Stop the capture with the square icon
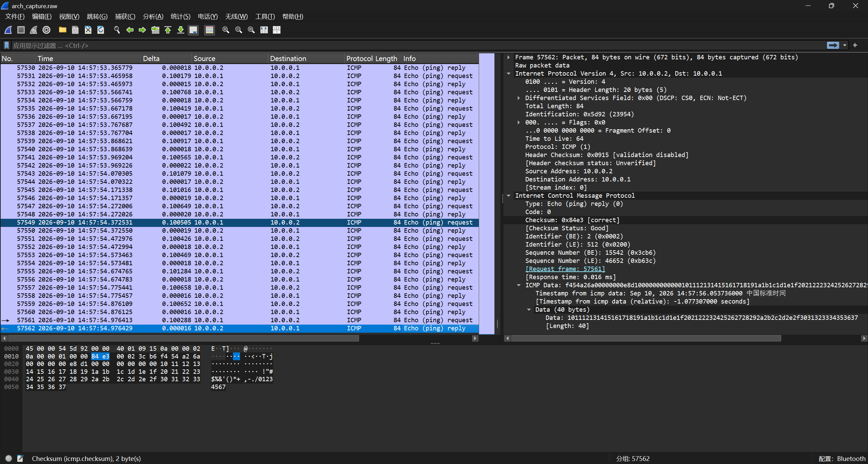This screenshot has height=464, width=868. click(x=21, y=30)
